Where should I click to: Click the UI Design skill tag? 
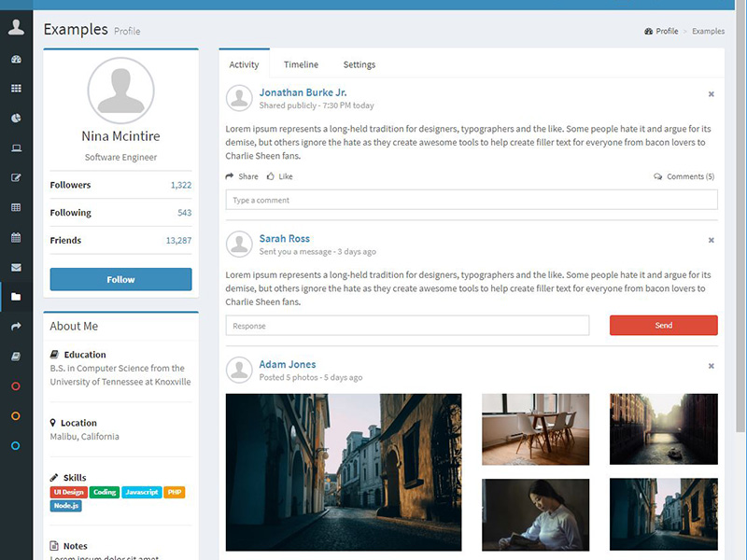pos(68,492)
